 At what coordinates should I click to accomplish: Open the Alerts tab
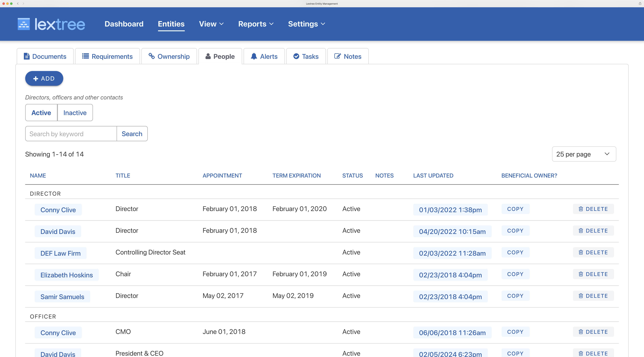[x=264, y=56]
